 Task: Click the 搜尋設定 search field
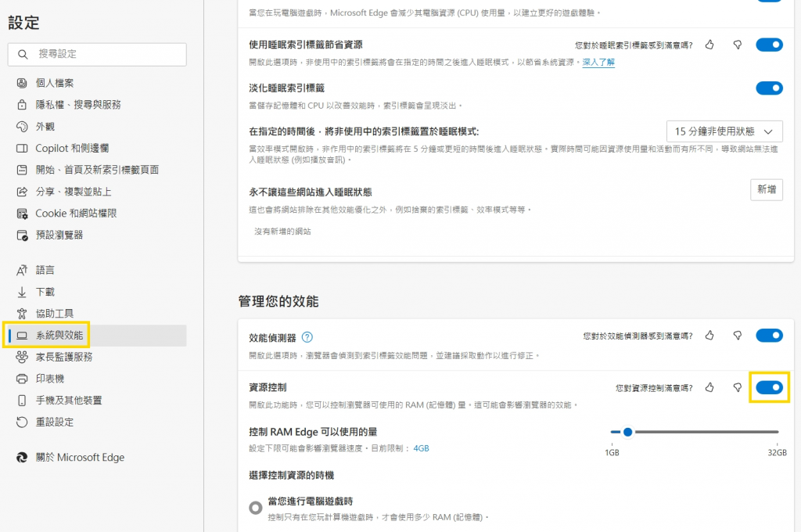click(97, 54)
